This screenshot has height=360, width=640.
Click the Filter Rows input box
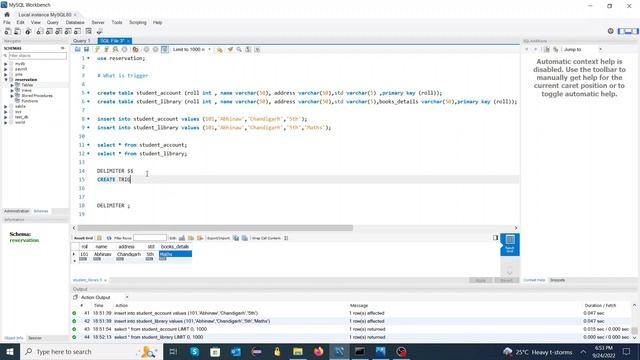[x=150, y=238]
